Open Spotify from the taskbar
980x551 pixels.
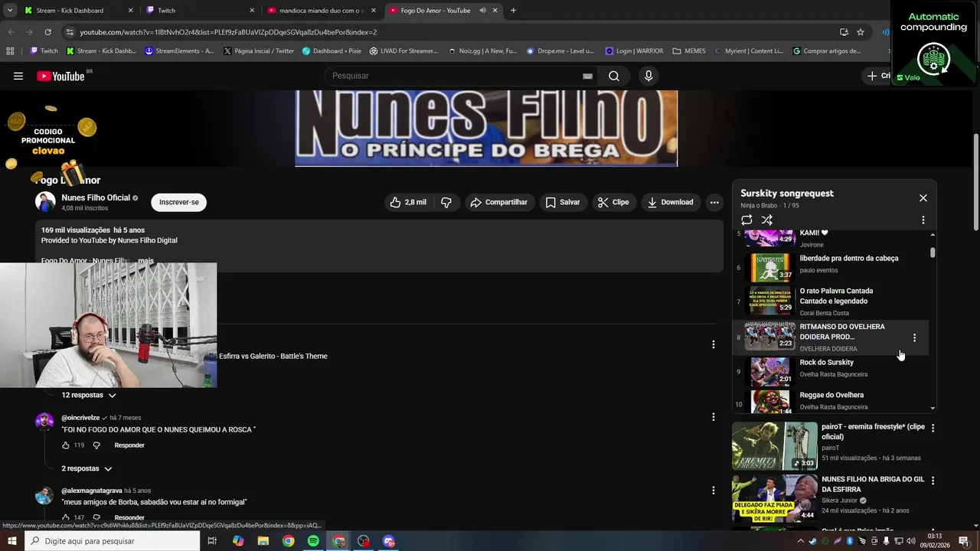pos(313,541)
